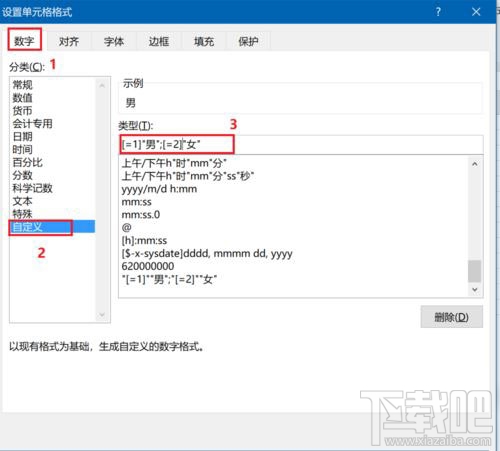This screenshot has height=451, width=500.
Task: Open the 对齐 tab
Action: tap(69, 41)
